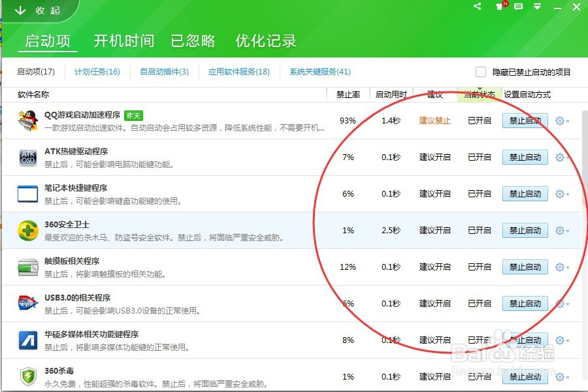Open the skin shirt icon with notification
Screen dimensions: 588x392
(x=501, y=6)
